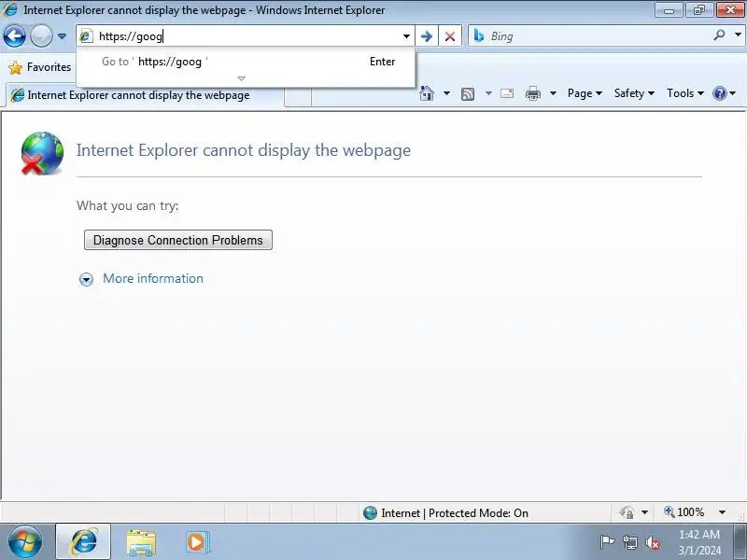Click the IE logo in title bar

pos(10,9)
